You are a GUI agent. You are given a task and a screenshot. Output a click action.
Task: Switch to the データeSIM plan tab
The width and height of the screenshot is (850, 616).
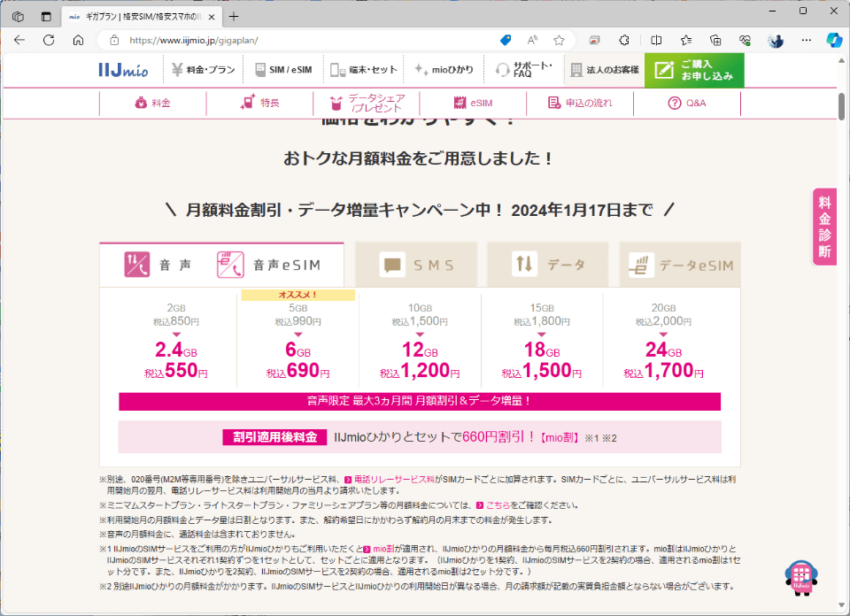coord(680,263)
